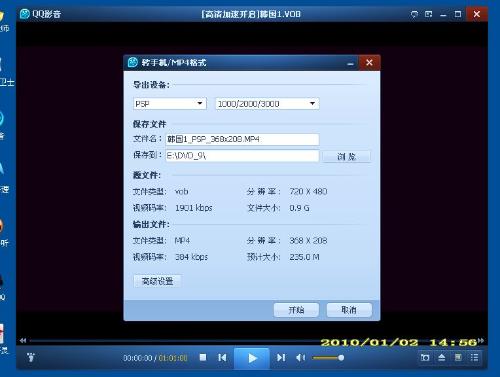The image size is (500, 377).
Task: Stop playback with the stop button
Action: 203,357
